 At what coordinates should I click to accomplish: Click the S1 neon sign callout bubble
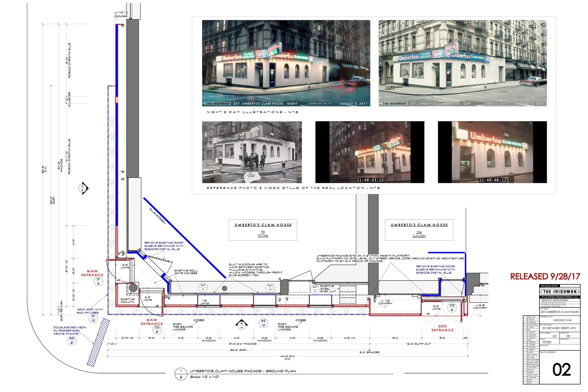pyautogui.click(x=93, y=318)
